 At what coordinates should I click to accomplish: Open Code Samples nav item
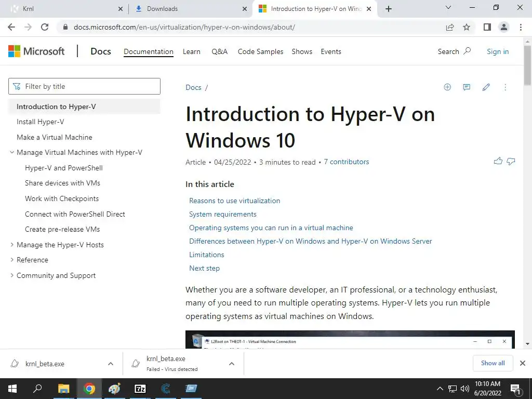[x=260, y=51]
